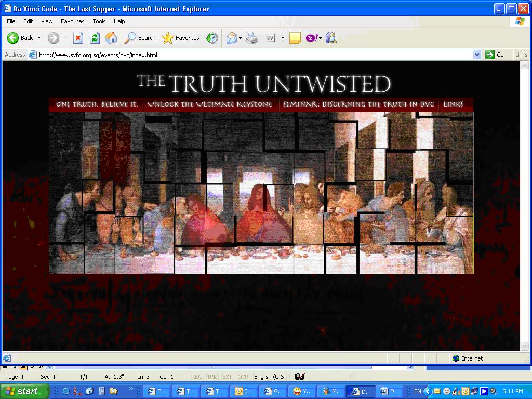Viewport: 532px width, 399px height.
Task: Click the page icon beside the address URL
Action: pyautogui.click(x=33, y=55)
